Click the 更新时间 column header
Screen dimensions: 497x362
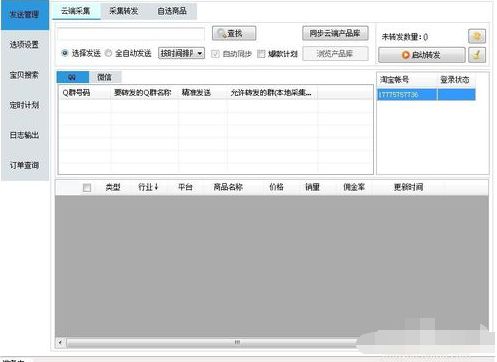pyautogui.click(x=408, y=187)
